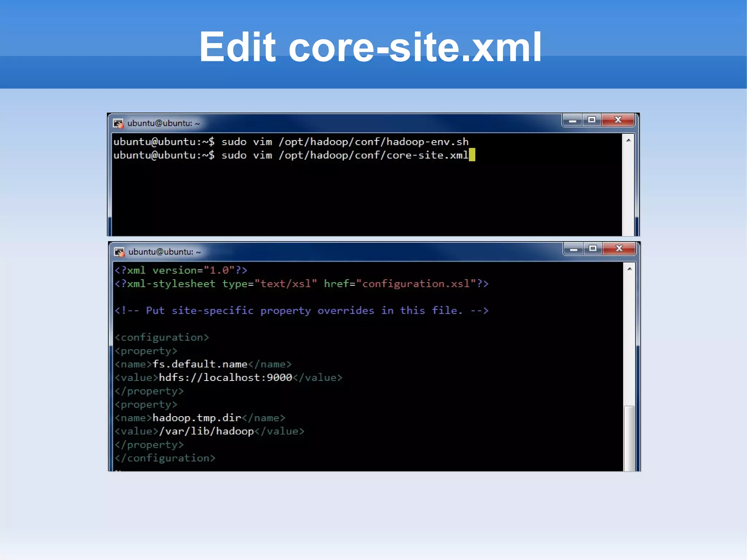Click the yellow terminal cursor block
The width and height of the screenshot is (747, 560).
[x=472, y=155]
